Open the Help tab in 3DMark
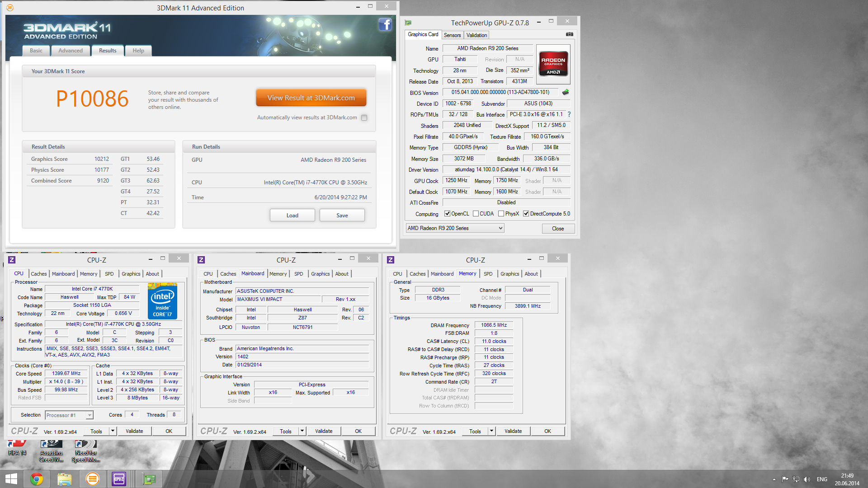 138,51
